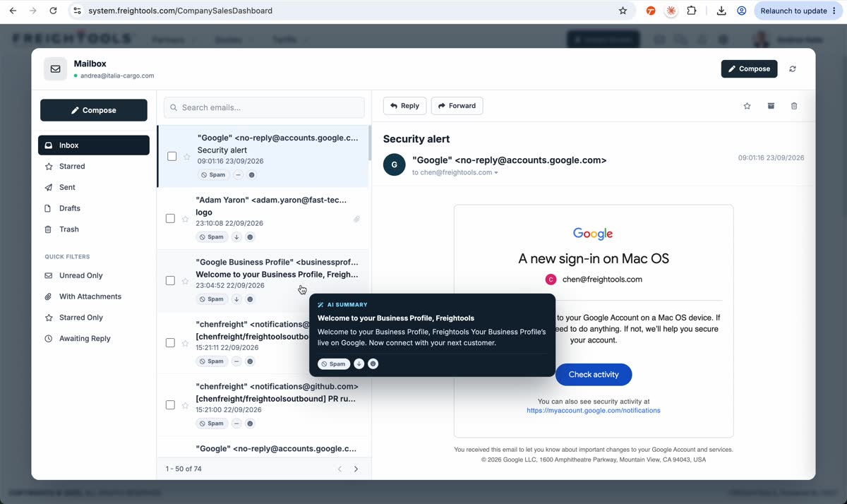Viewport: 847px width, 504px height.
Task: Bookmark this page with the star icon
Action: click(623, 11)
